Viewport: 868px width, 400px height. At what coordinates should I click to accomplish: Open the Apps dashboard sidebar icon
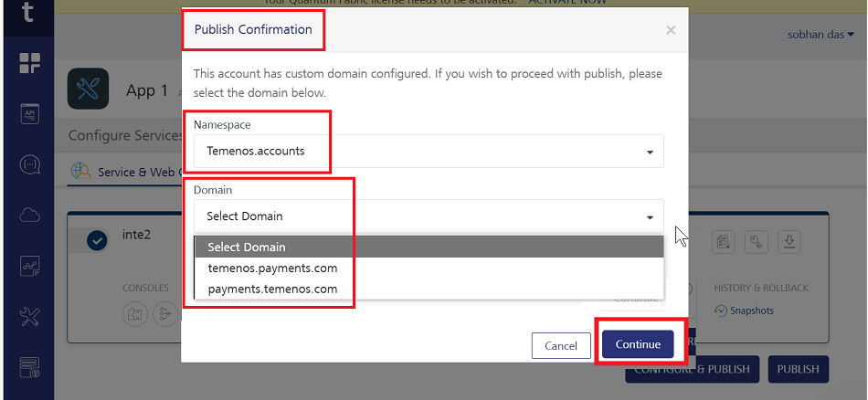(30, 63)
